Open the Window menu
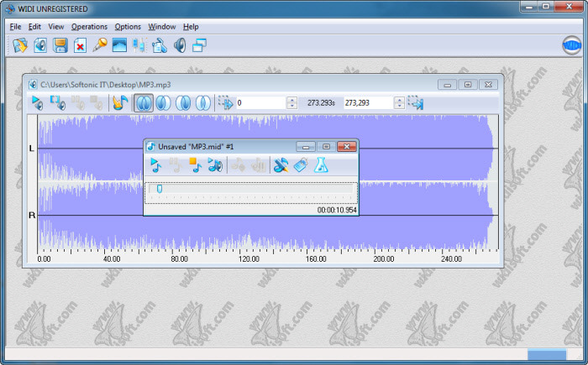This screenshot has width=588, height=365. 162,27
